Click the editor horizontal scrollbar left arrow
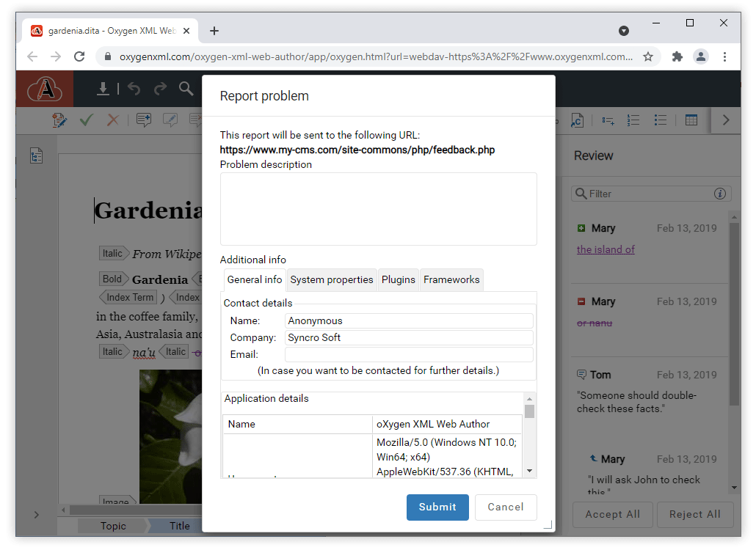This screenshot has height=550, width=756. pos(63,510)
